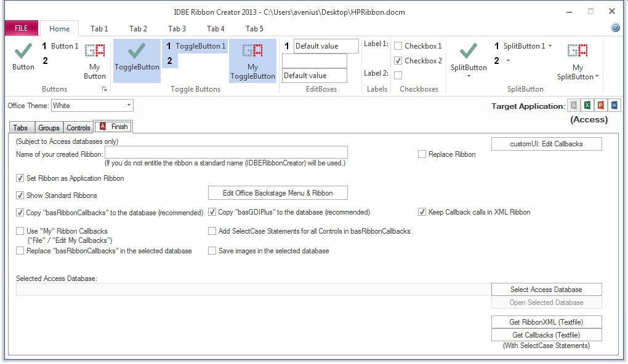Image resolution: width=628 pixels, height=364 pixels.
Task: Click third EditBox with Default value
Action: point(315,76)
